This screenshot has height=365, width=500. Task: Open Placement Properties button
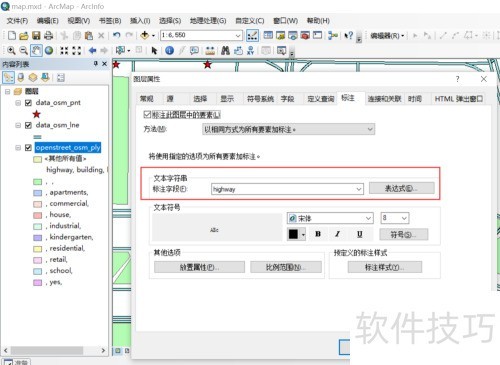pyautogui.click(x=199, y=267)
